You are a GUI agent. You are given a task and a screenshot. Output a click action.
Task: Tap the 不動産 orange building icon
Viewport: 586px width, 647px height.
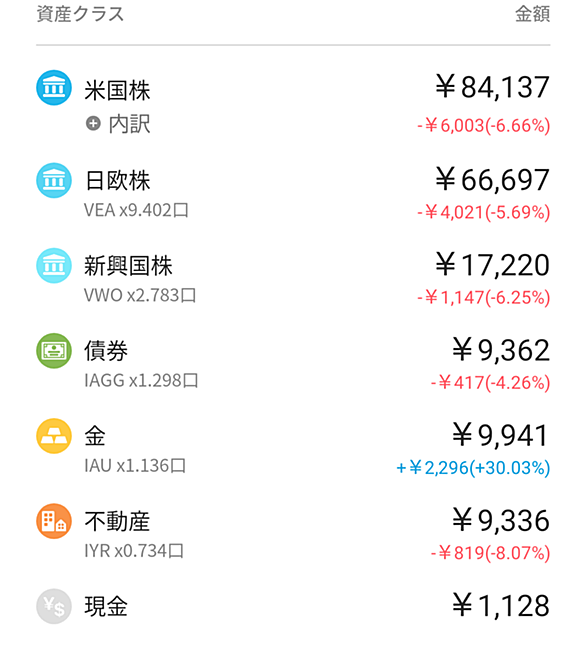[x=54, y=521]
